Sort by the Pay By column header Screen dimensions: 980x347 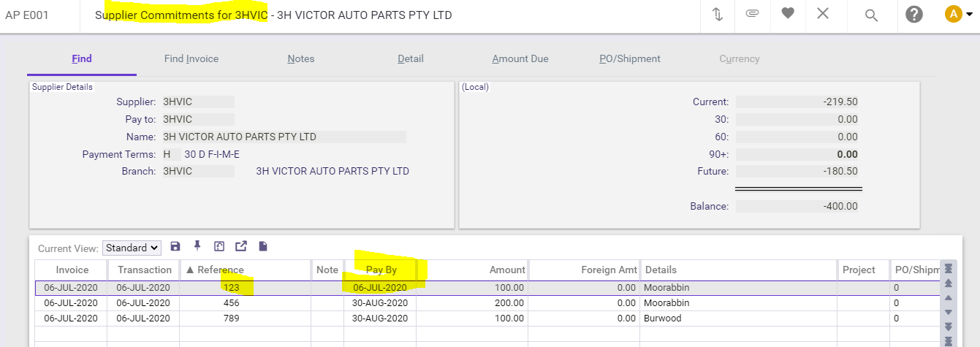tap(380, 270)
